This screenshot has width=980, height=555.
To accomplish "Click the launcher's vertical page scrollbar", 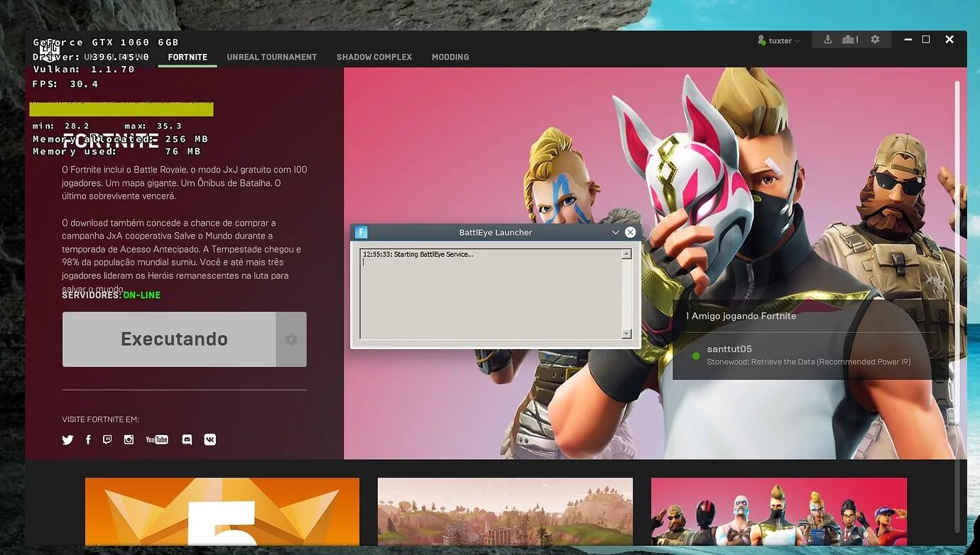I will (x=957, y=305).
